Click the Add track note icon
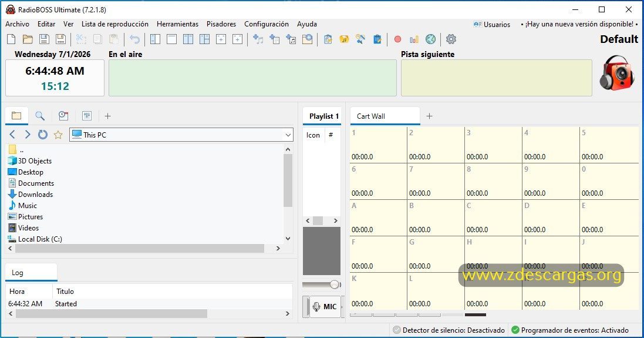Image resolution: width=644 pixels, height=338 pixels. 258,39
